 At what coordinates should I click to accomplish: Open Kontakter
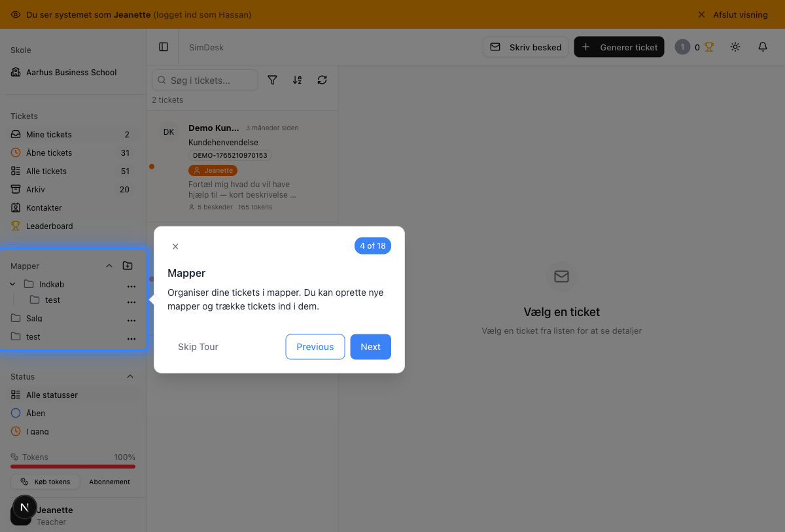[73, 207]
